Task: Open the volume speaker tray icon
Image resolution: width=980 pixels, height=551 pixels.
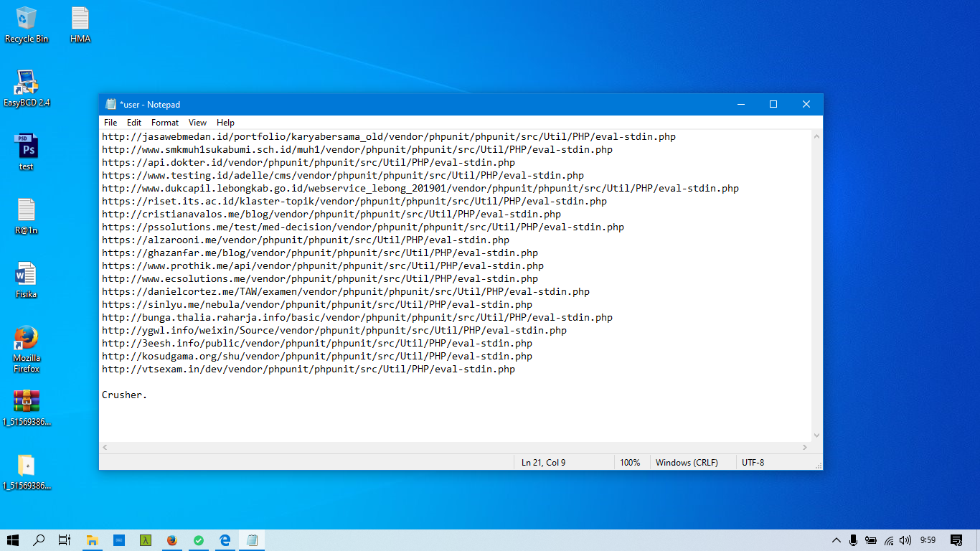Action: [905, 540]
